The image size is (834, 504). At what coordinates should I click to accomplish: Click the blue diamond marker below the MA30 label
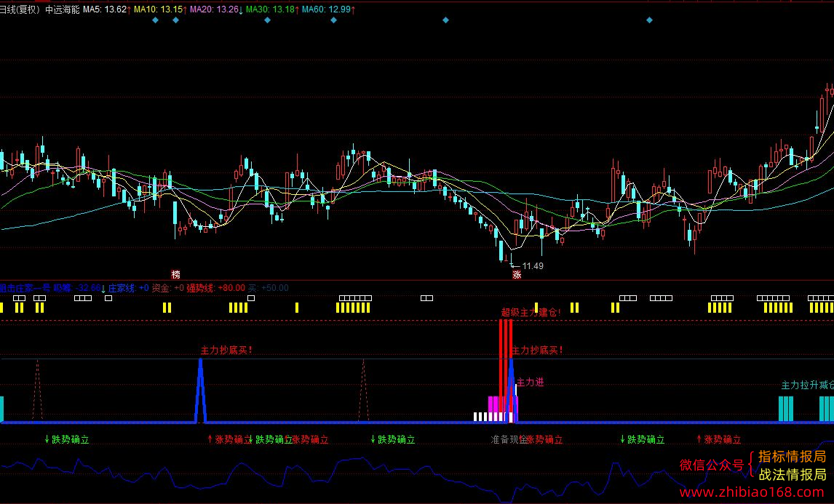pyautogui.click(x=268, y=20)
